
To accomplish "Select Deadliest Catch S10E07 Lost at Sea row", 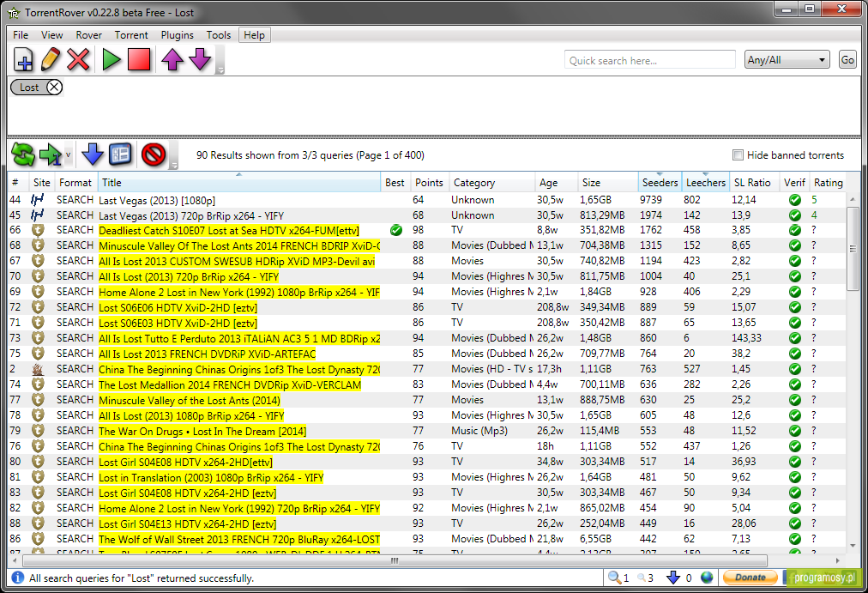I will tap(427, 230).
